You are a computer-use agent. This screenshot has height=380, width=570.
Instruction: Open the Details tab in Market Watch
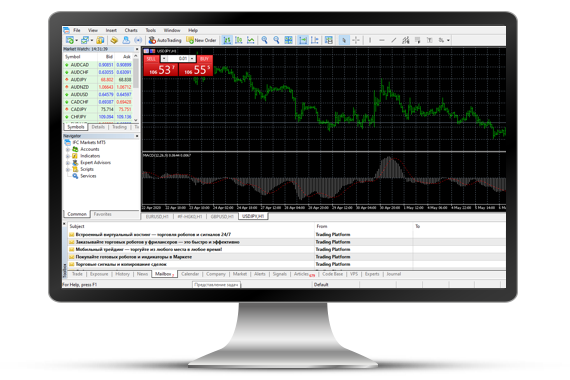point(98,127)
